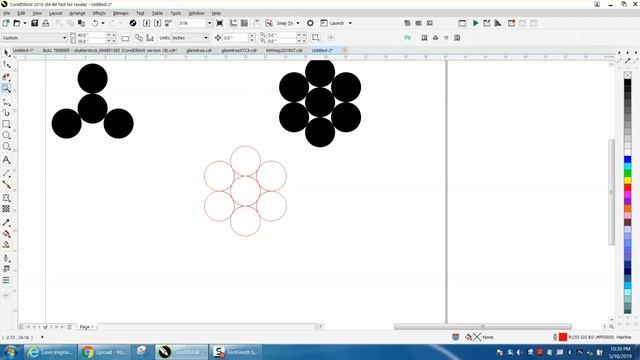Screen dimensions: 640x360
Task: Click the Open document folder icon
Action: pyautogui.click(x=17, y=23)
